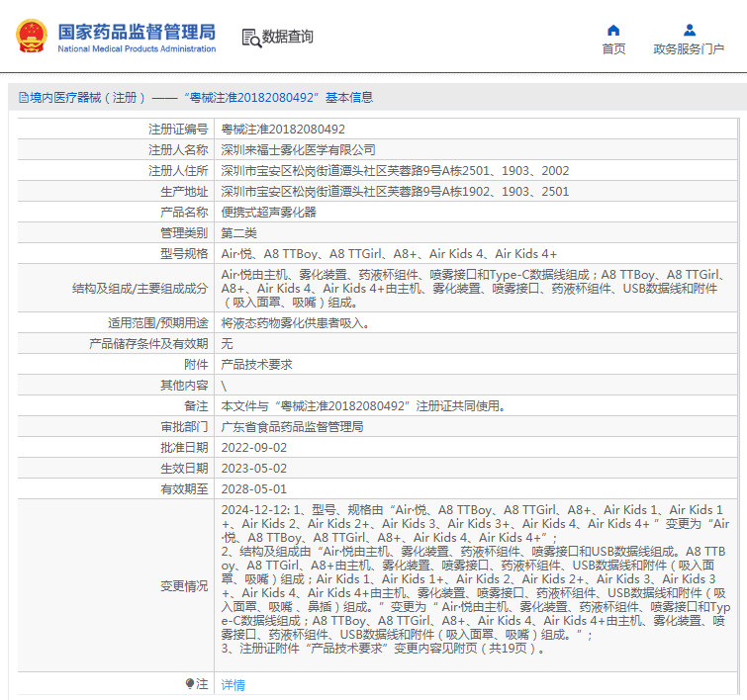Click management class value 第二类
The image size is (747, 700).
tap(238, 233)
